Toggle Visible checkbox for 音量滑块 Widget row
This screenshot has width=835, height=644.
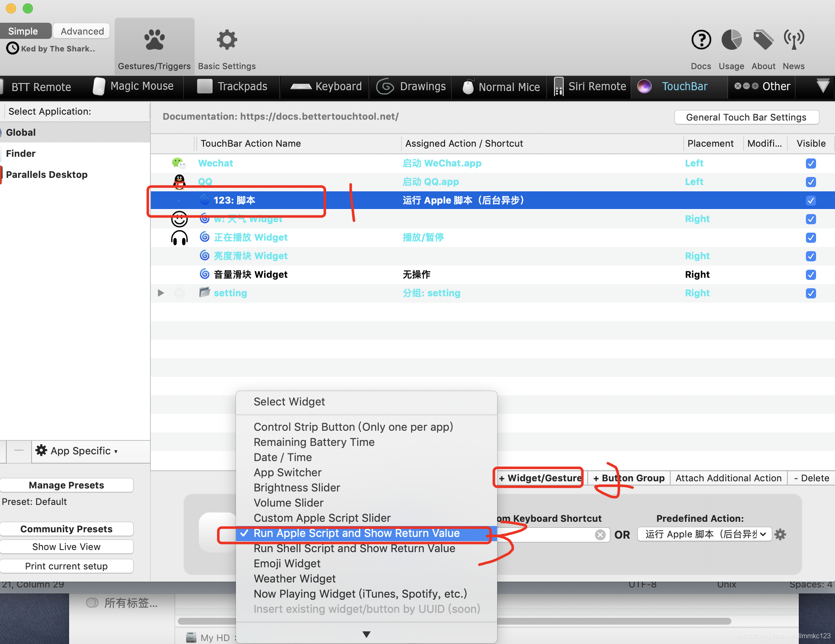pos(811,275)
